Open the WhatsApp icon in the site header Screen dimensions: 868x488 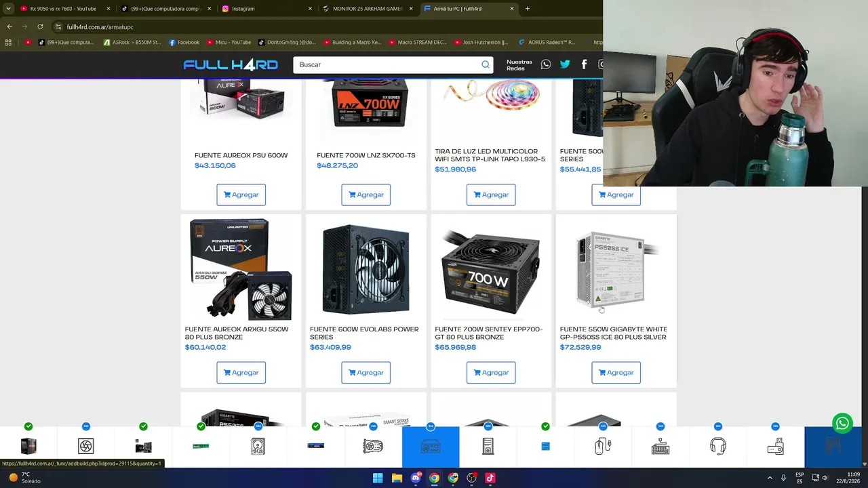(x=546, y=64)
